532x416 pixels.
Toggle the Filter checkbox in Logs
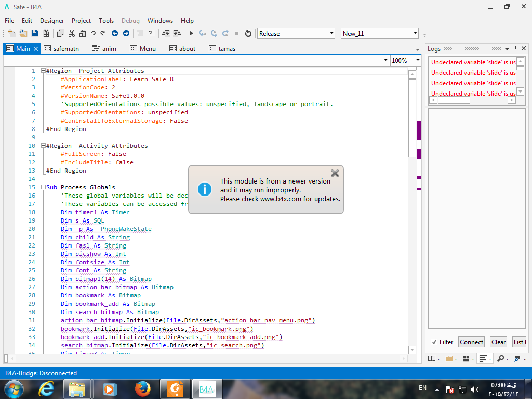click(x=434, y=342)
